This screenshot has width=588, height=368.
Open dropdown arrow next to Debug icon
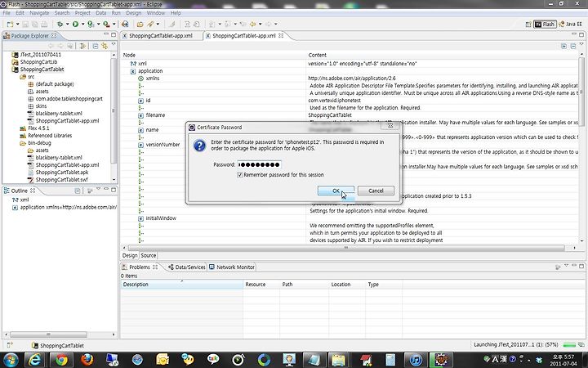click(67, 24)
